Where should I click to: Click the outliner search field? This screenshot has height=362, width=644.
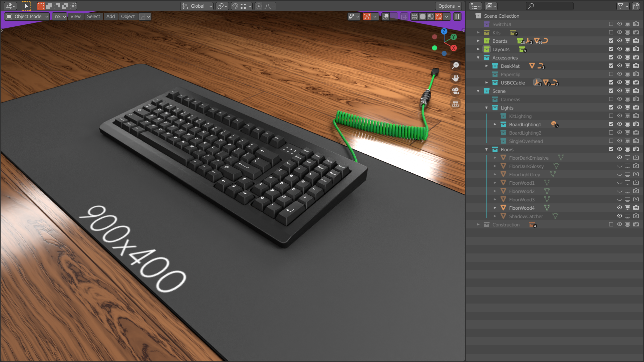click(x=549, y=6)
